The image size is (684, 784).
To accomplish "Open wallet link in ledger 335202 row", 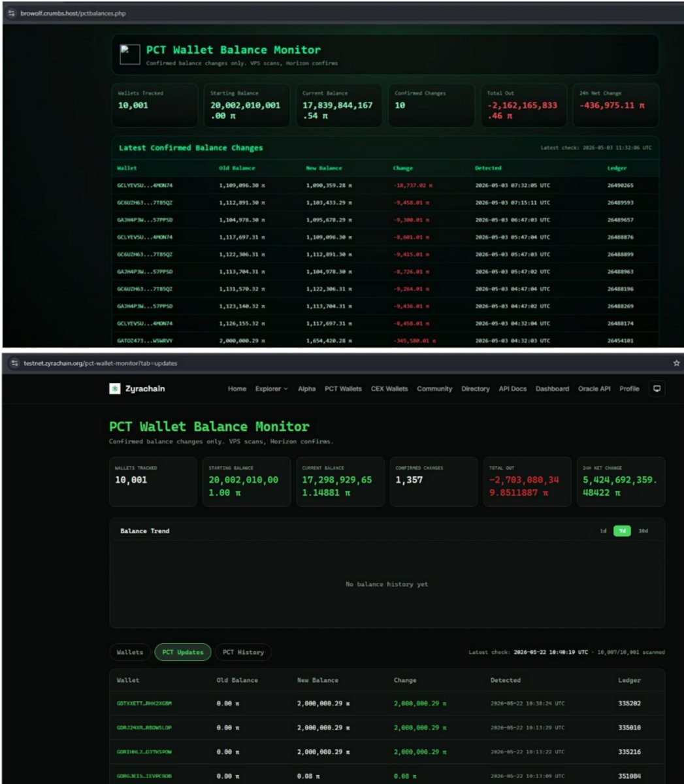I will click(x=144, y=704).
